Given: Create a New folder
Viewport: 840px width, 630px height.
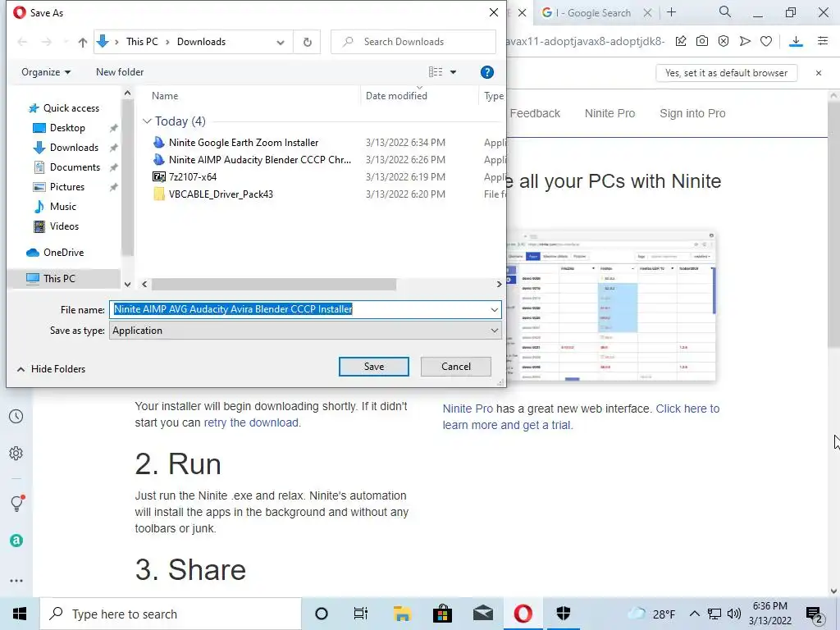Looking at the screenshot, I should (x=120, y=72).
